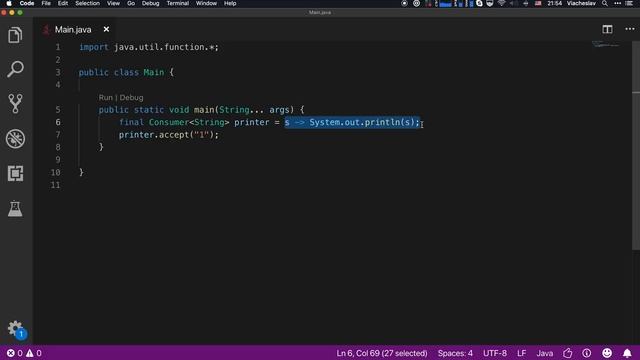Open the Test beaker view

click(15, 209)
